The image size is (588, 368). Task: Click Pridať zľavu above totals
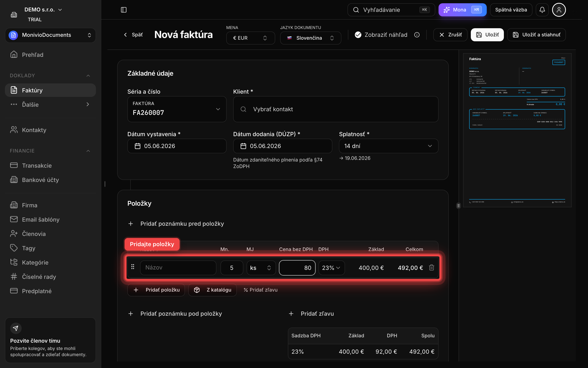pos(311,314)
